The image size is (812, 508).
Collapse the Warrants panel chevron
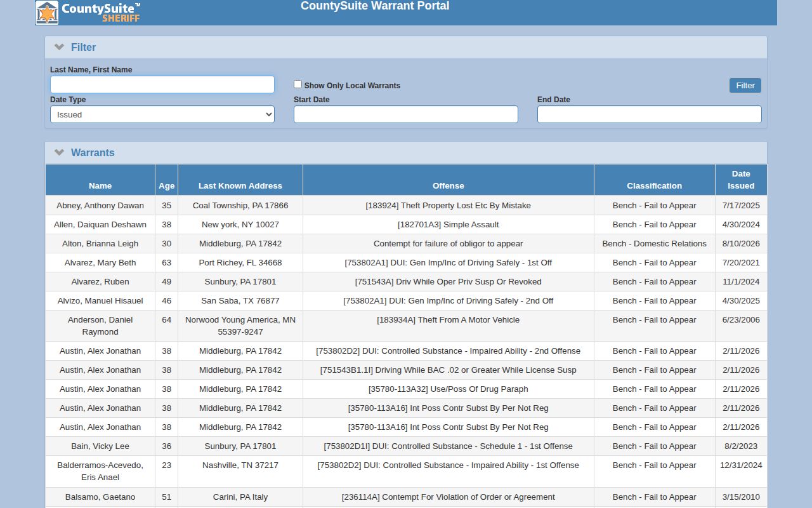(x=60, y=152)
